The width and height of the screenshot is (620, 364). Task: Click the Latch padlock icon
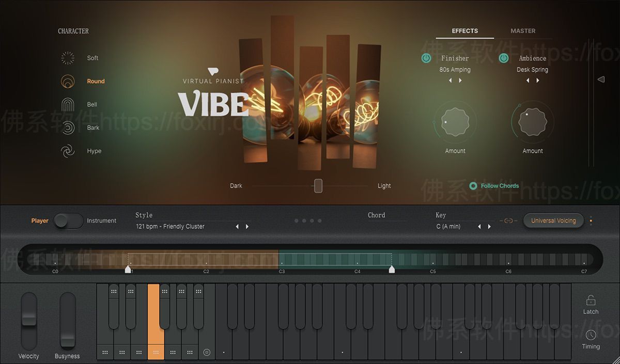(x=591, y=300)
